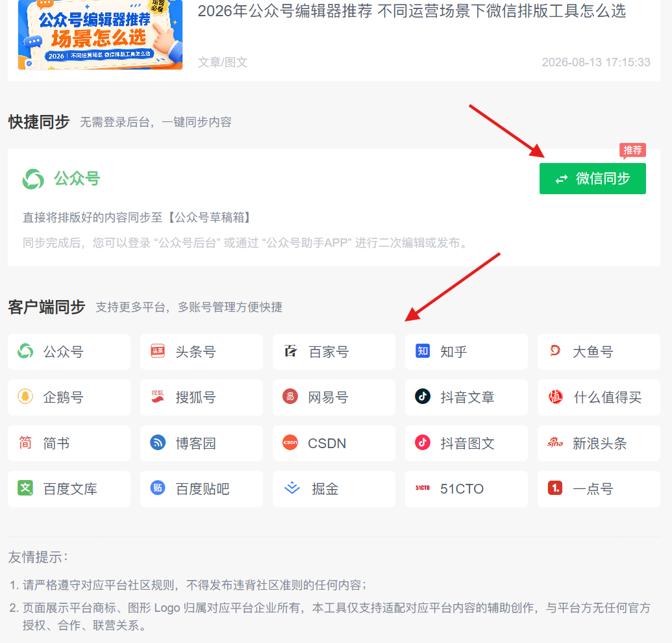Select the 掘金 platform icon

point(292,488)
